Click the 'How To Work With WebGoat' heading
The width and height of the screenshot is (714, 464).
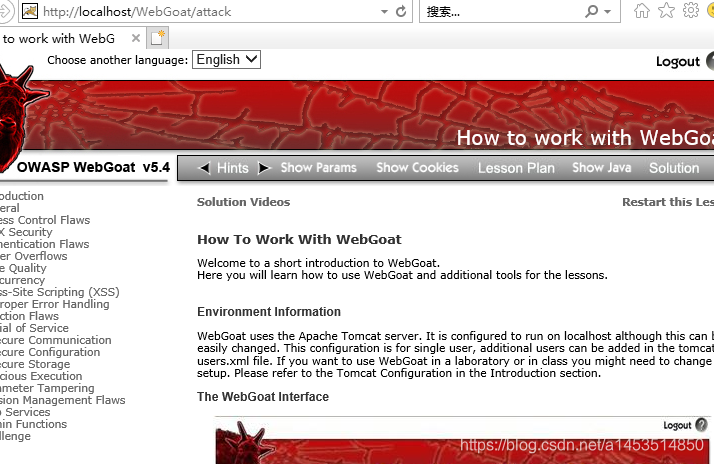click(299, 240)
